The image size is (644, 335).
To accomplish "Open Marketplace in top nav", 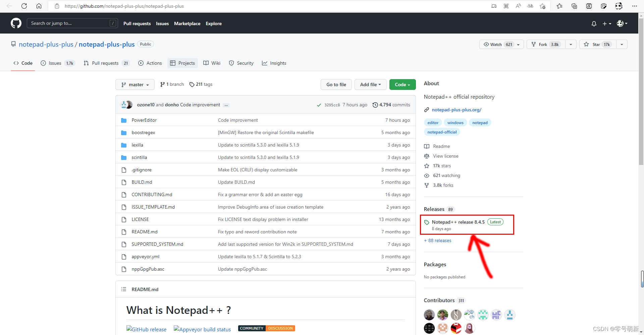I will coord(187,23).
